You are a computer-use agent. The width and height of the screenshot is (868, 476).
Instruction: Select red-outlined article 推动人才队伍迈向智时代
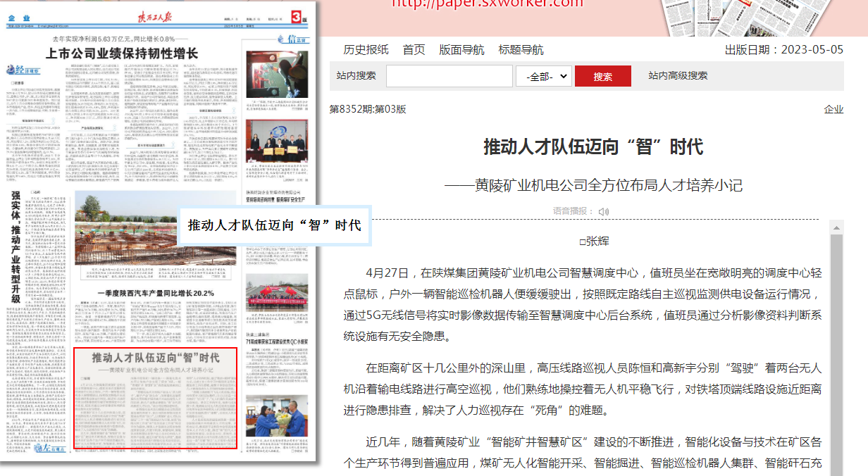[155, 398]
